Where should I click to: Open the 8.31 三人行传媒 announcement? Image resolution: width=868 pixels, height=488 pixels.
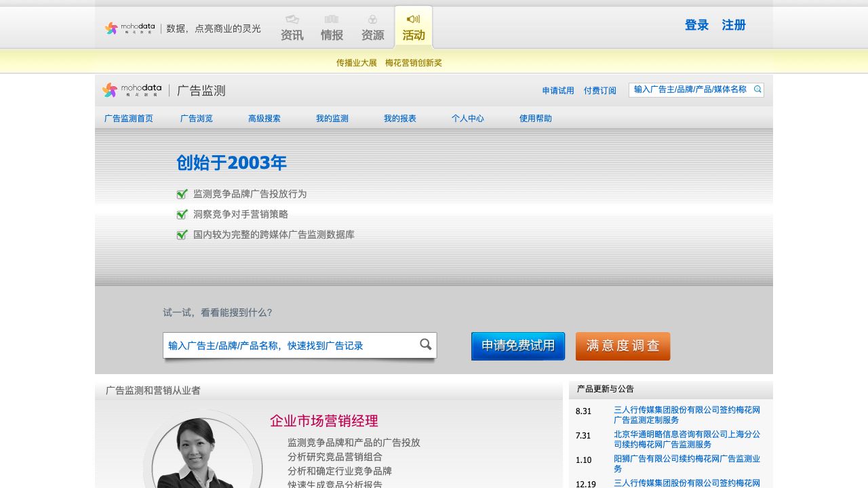[x=686, y=415]
